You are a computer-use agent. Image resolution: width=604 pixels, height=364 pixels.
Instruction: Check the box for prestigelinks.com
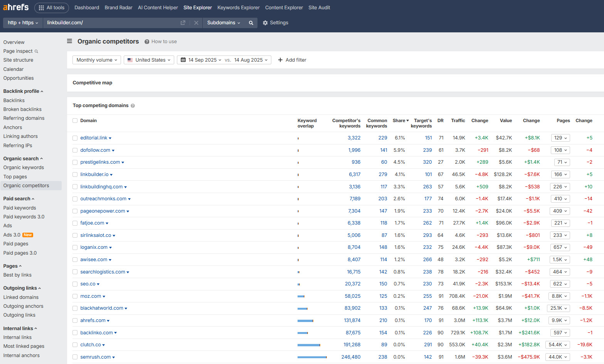pos(75,162)
